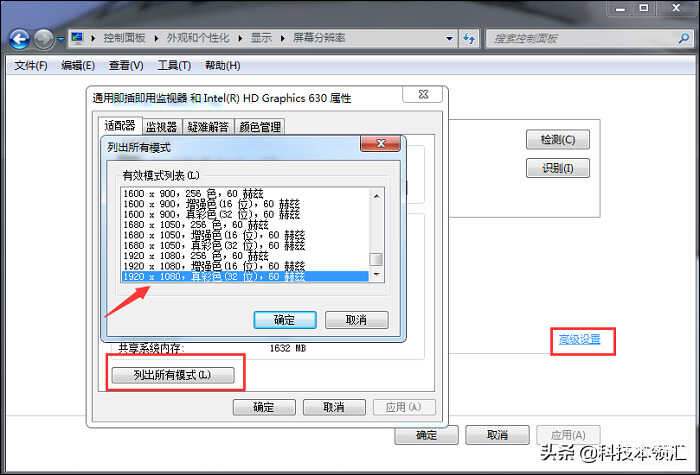
Task: Select 外观和个性化 in the breadcrumb
Action: coord(198,38)
